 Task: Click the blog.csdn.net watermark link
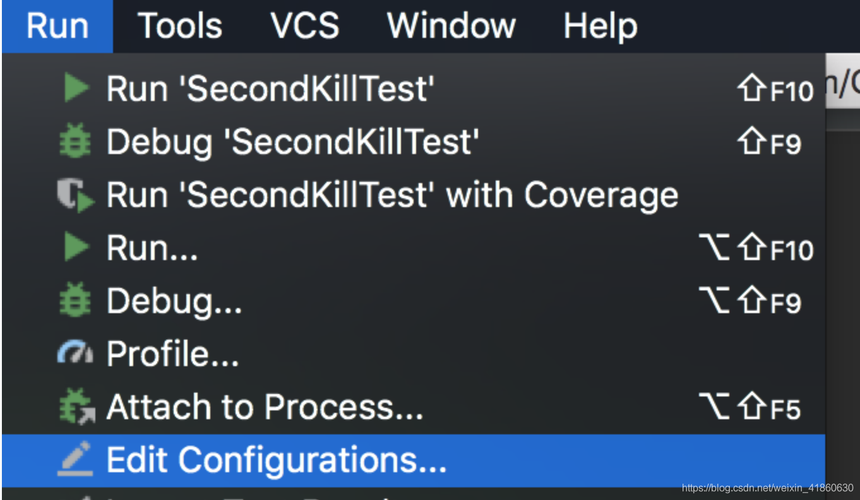[767, 488]
